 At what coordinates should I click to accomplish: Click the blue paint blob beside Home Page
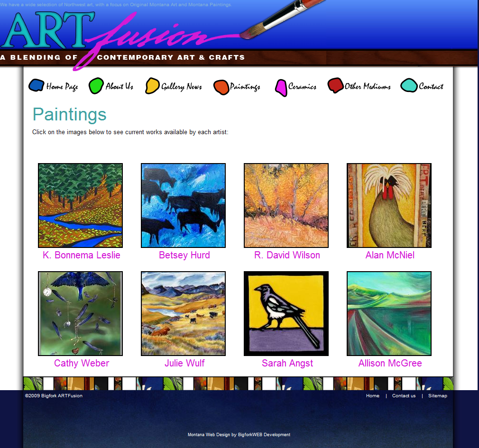click(x=37, y=85)
